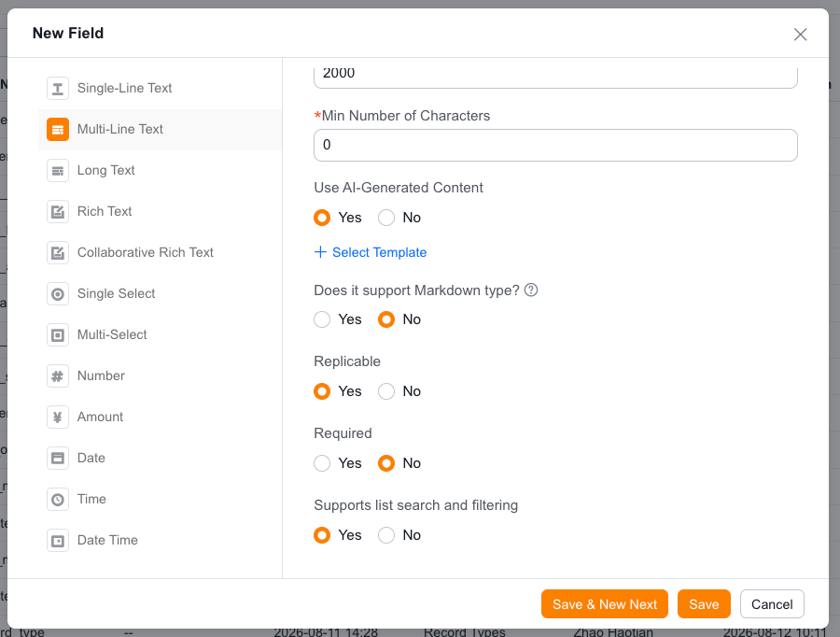Click the Number hash icon
This screenshot has height=637, width=840.
pyautogui.click(x=58, y=375)
